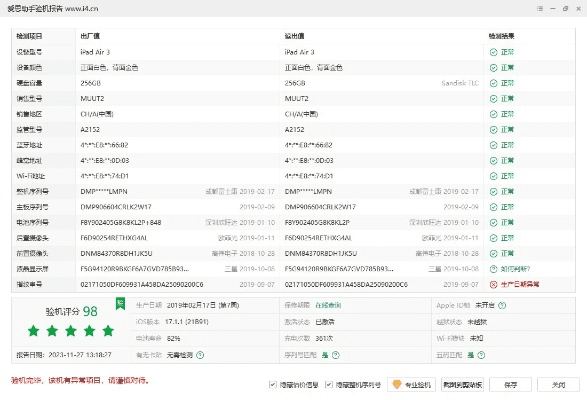Viewport: 587px width, 400px height.
Task: Click the jailbreak status 未越狱
Action: [477, 322]
